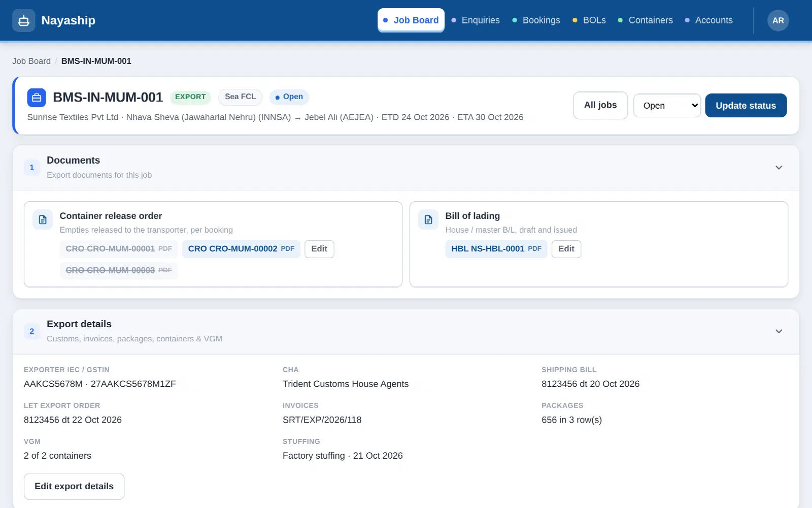Click the Open status pill

tap(289, 97)
